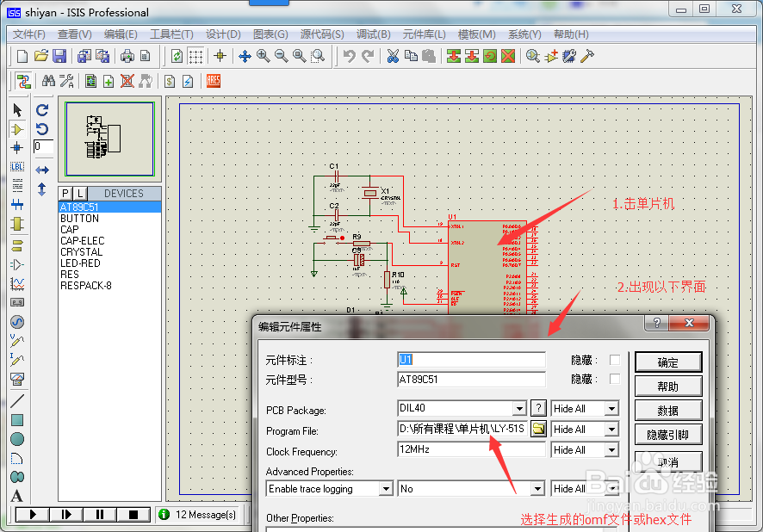Open 文件(F) menu
The image size is (763, 532).
(29, 34)
